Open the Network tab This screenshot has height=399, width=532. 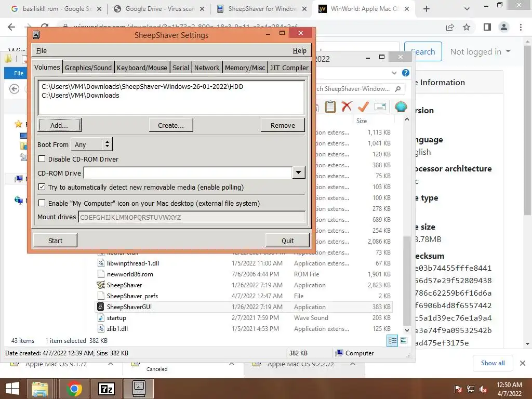[207, 68]
